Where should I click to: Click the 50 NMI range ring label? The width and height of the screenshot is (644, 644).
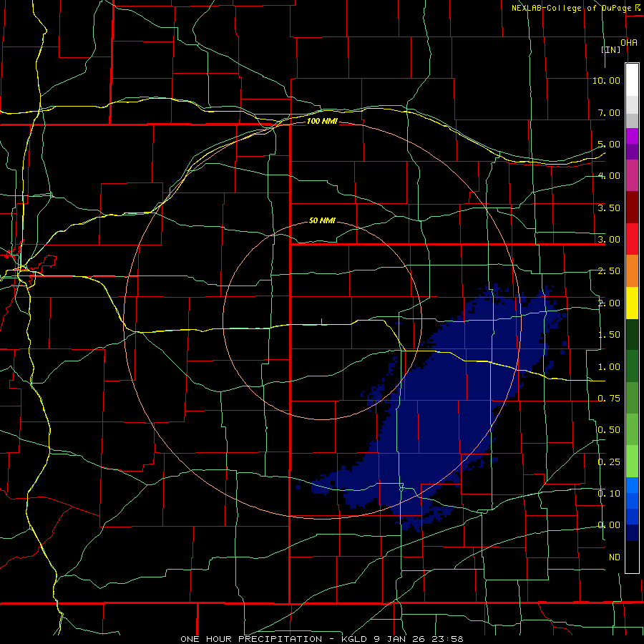pyautogui.click(x=322, y=220)
